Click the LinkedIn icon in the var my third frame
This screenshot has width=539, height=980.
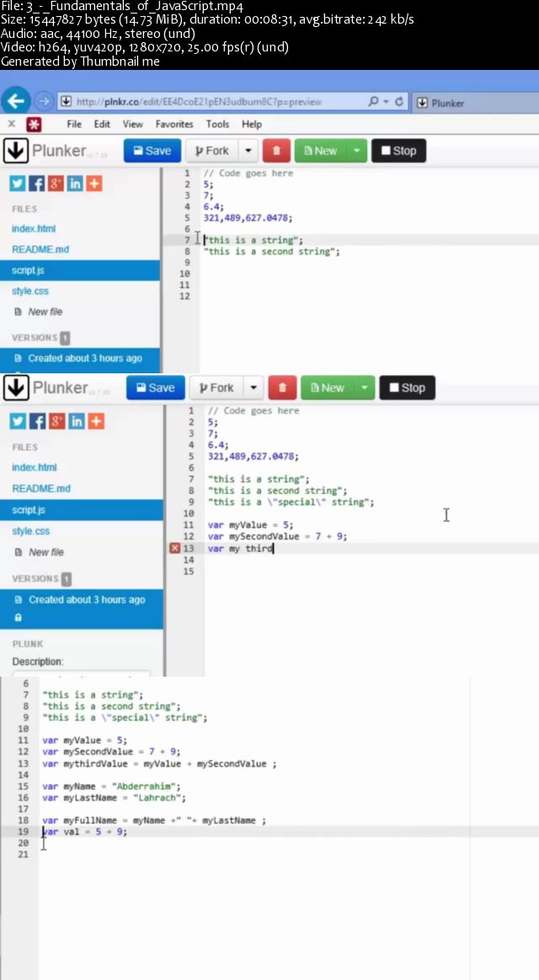coord(76,421)
